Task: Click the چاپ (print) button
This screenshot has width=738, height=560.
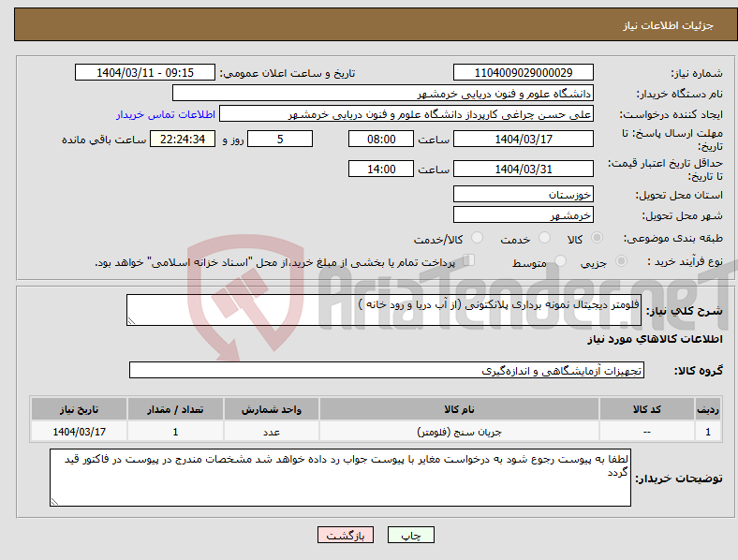Action: pyautogui.click(x=410, y=535)
